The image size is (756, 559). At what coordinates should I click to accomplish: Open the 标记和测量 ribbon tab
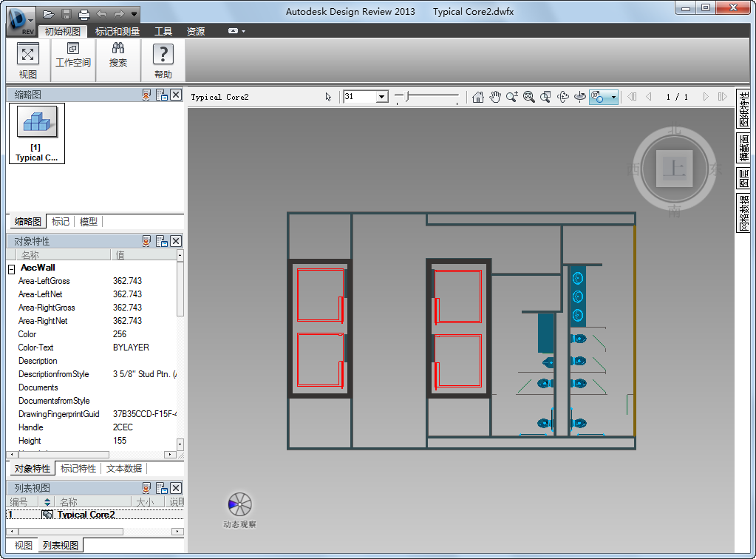(118, 31)
